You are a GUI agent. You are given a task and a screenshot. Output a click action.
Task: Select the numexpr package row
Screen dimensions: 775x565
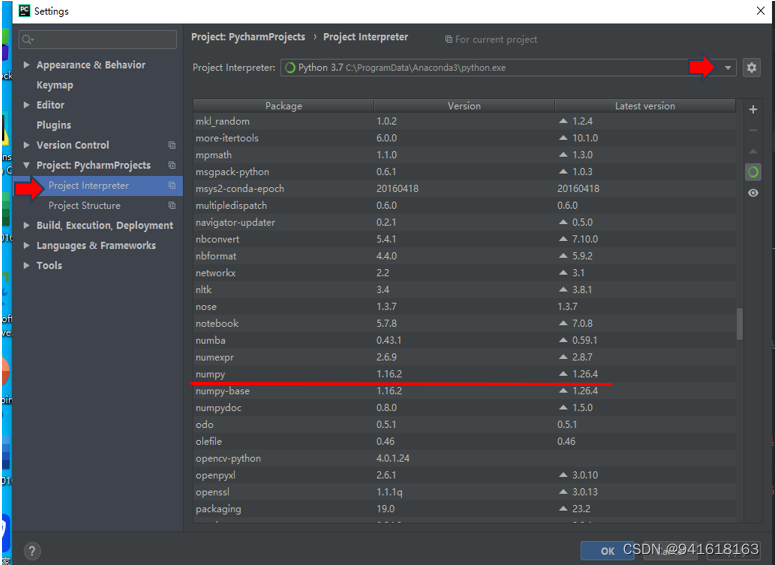pos(464,357)
